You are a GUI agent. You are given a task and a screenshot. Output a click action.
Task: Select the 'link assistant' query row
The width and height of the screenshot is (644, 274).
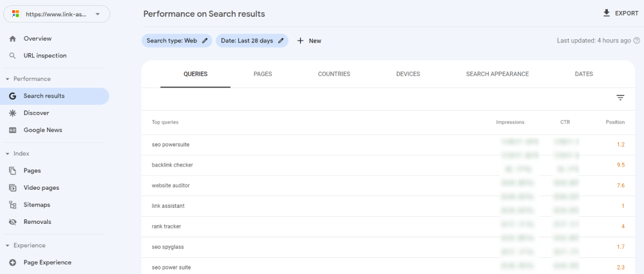click(x=388, y=206)
